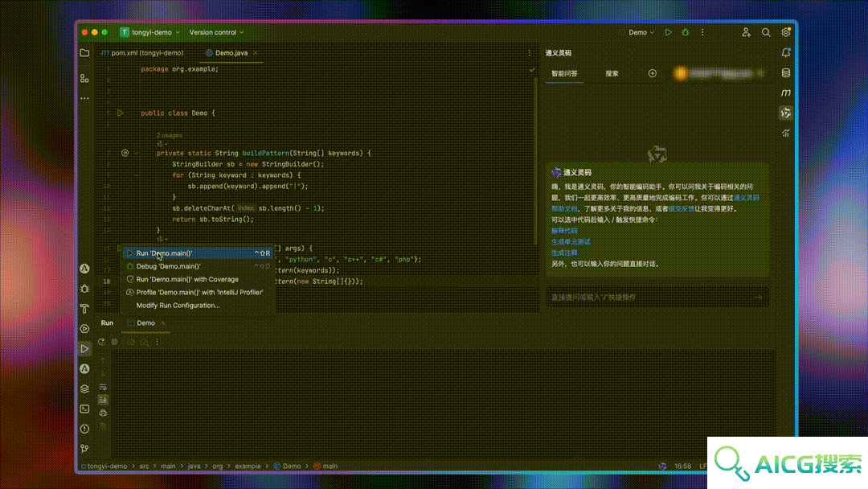The height and width of the screenshot is (489, 868).
Task: Open the Code With Me add-user icon
Action: [x=746, y=33]
